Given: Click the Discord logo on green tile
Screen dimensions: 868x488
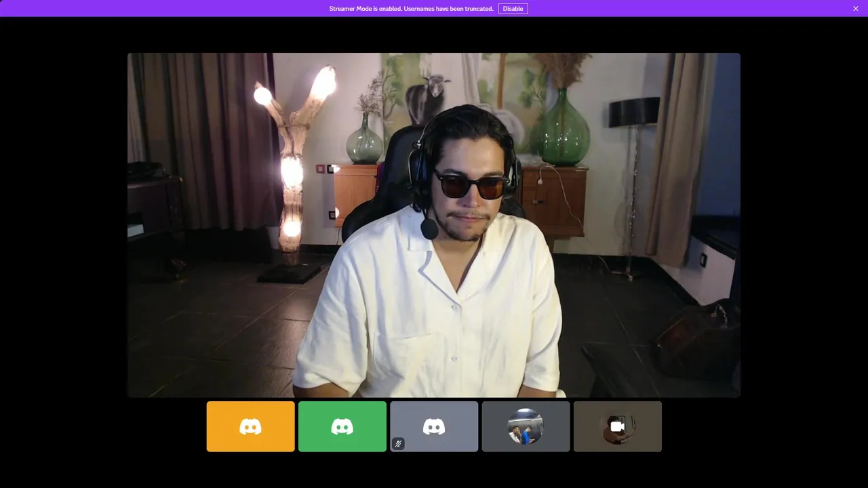Looking at the screenshot, I should pos(342,426).
